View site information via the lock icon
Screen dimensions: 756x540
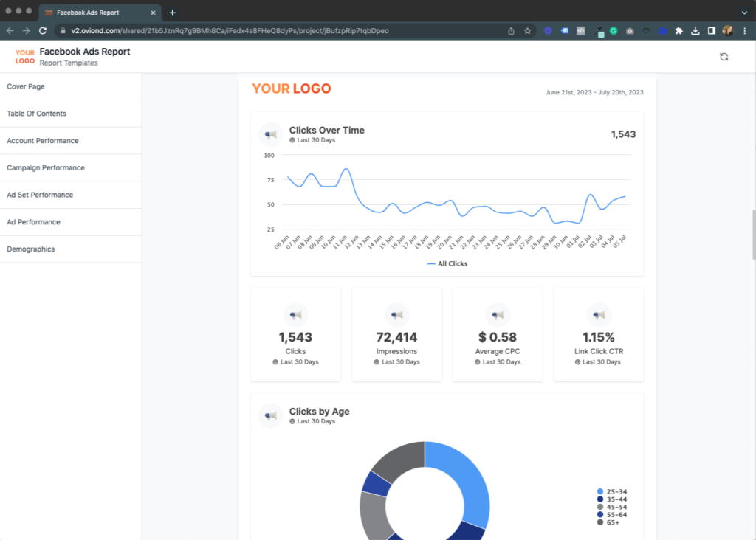pyautogui.click(x=63, y=31)
